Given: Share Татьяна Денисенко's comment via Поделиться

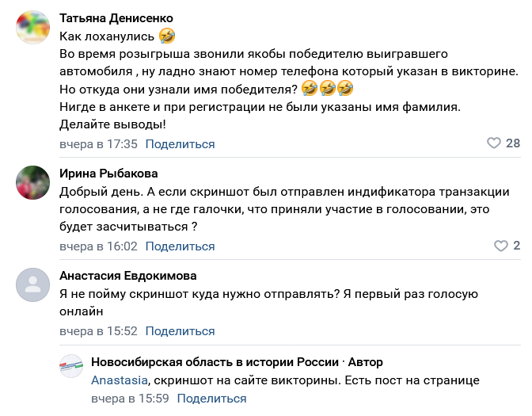Looking at the screenshot, I should (180, 144).
